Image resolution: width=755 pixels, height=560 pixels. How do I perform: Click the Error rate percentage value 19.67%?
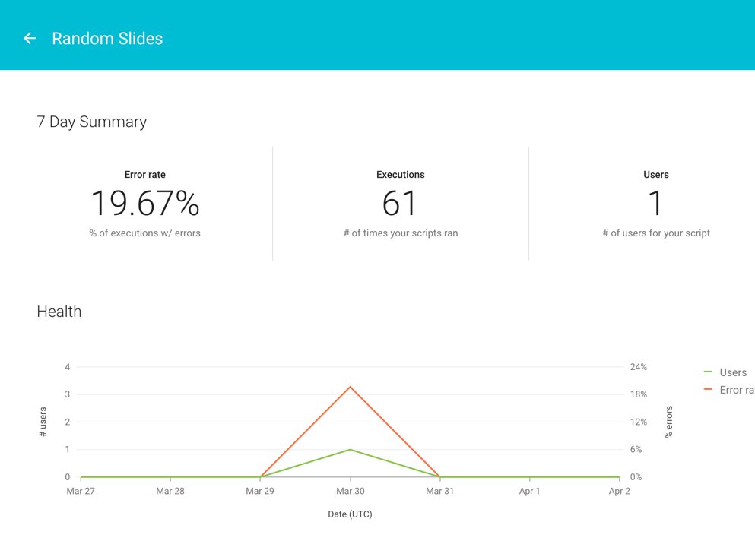pyautogui.click(x=144, y=203)
